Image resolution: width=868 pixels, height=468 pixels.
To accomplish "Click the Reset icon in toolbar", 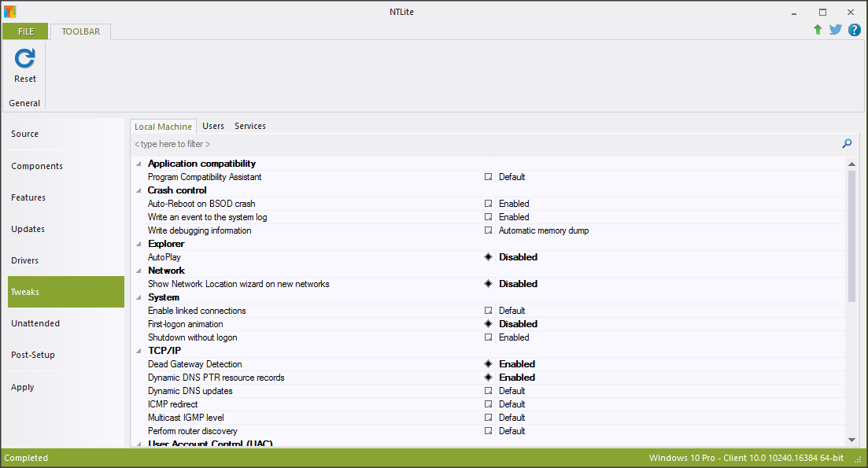I will coord(25,58).
